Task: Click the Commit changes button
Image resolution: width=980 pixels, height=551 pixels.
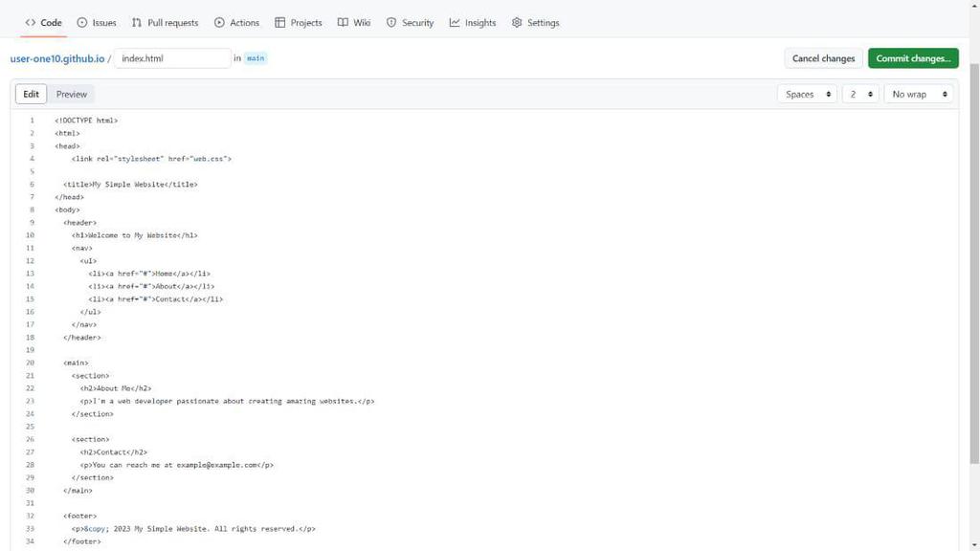Action: point(913,58)
